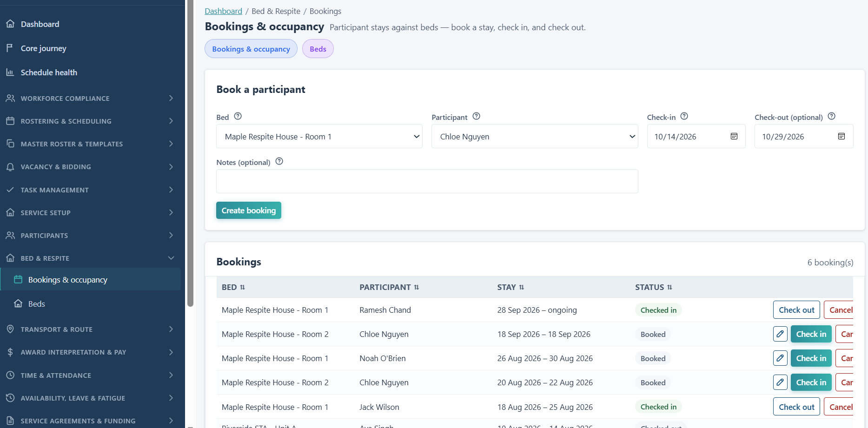Click the Check-in date field

[696, 136]
